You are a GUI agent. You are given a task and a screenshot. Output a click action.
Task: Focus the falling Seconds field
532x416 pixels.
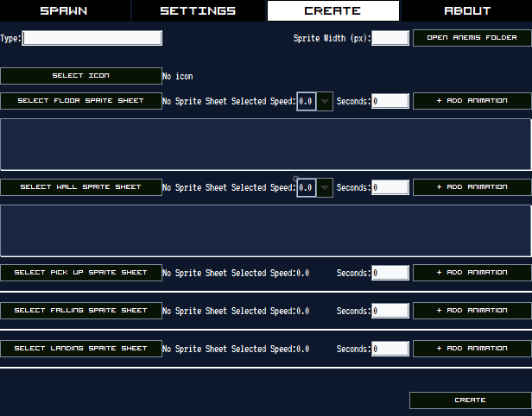[x=390, y=311]
